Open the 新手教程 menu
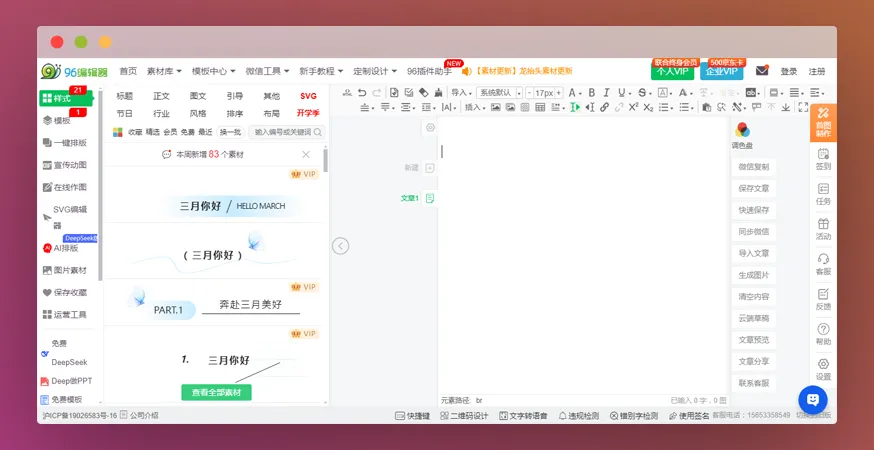Viewport: 874px width, 450px height. pyautogui.click(x=321, y=71)
